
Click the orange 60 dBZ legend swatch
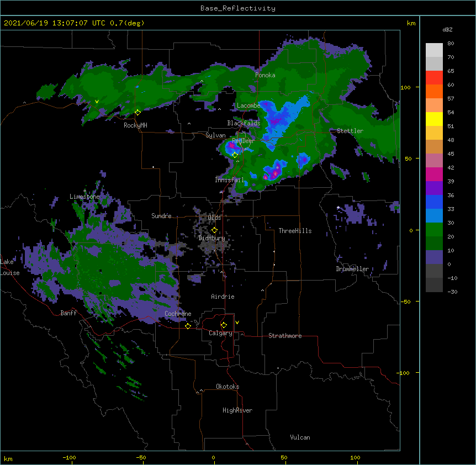tap(434, 91)
